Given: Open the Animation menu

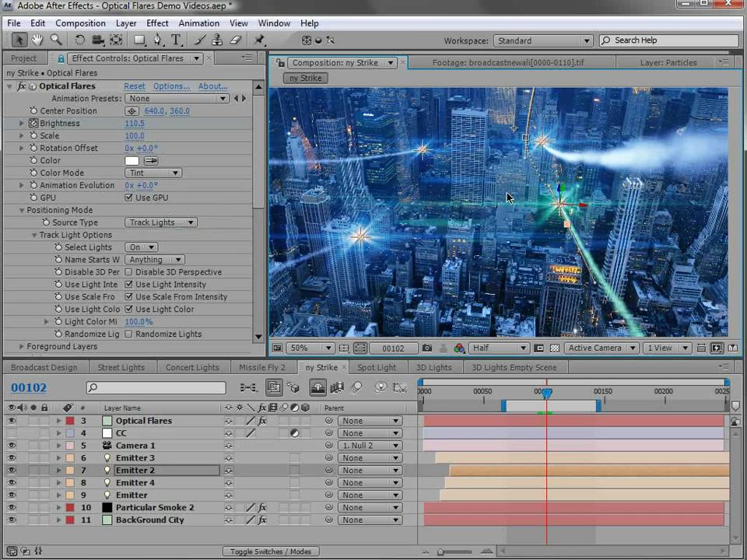Looking at the screenshot, I should pyautogui.click(x=198, y=23).
